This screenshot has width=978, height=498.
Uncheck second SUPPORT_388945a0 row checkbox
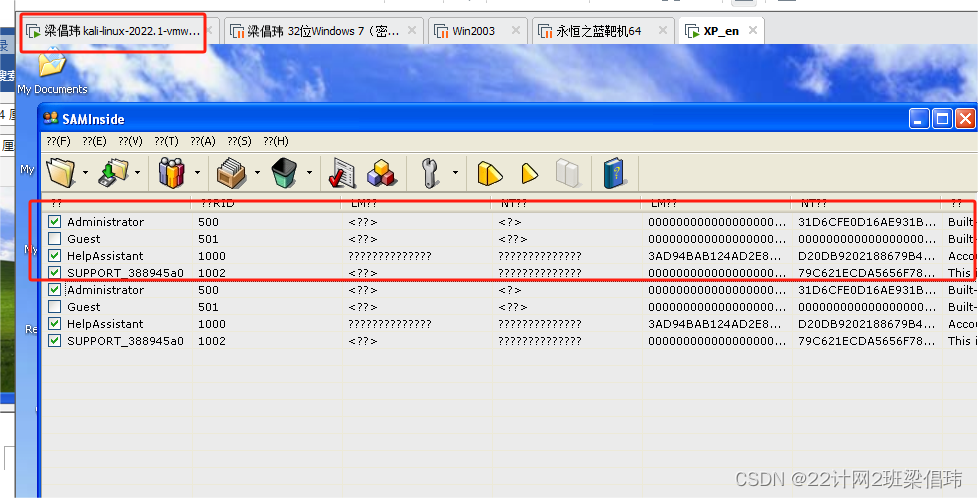pos(55,340)
